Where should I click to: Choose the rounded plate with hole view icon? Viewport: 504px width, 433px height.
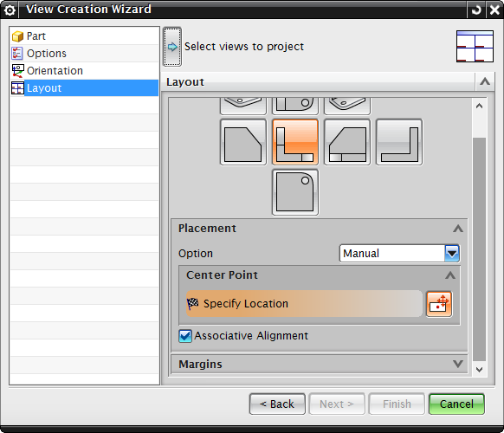[x=295, y=192]
